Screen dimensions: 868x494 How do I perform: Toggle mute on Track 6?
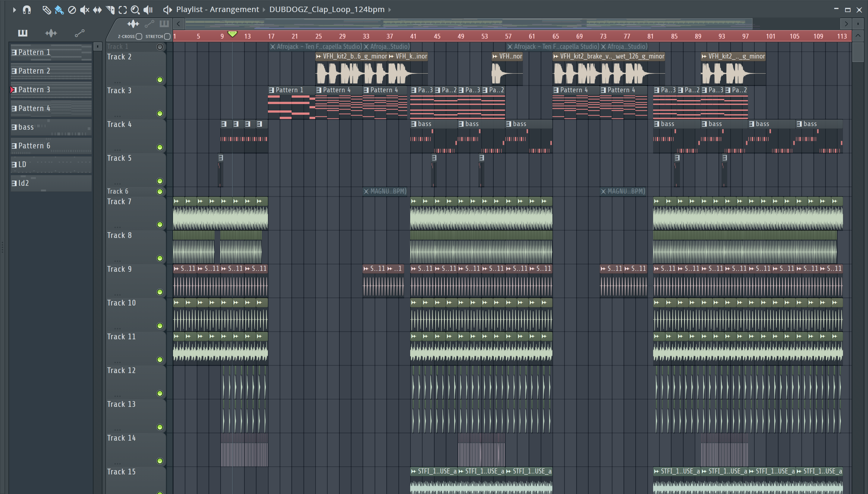[x=160, y=192]
